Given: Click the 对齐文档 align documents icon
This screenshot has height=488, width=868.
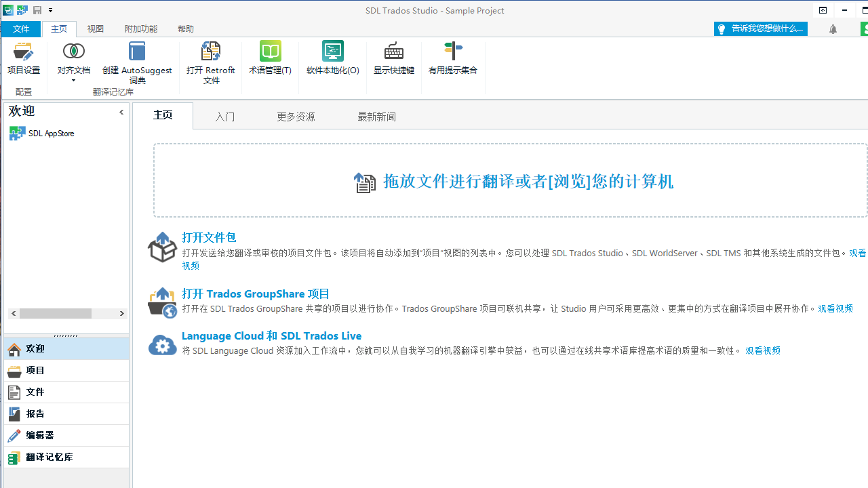Looking at the screenshot, I should 73,52.
